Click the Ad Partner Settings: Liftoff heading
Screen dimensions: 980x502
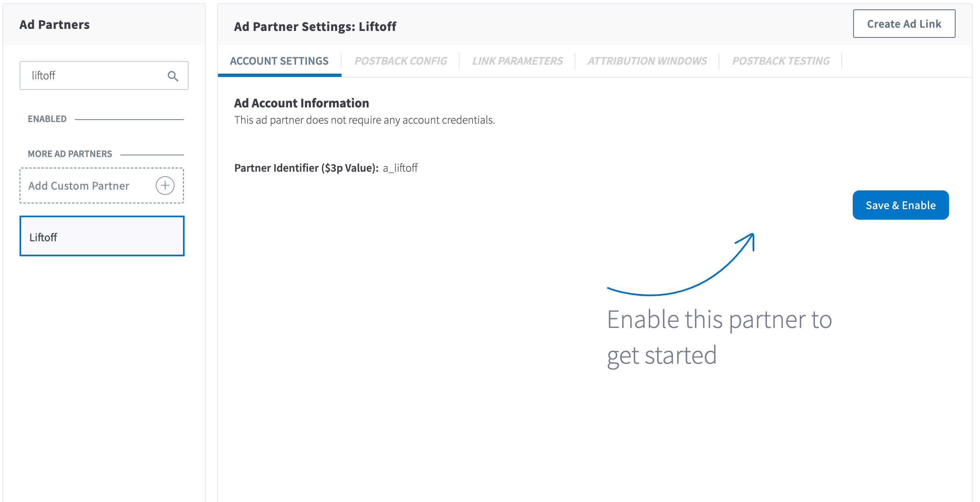click(315, 27)
